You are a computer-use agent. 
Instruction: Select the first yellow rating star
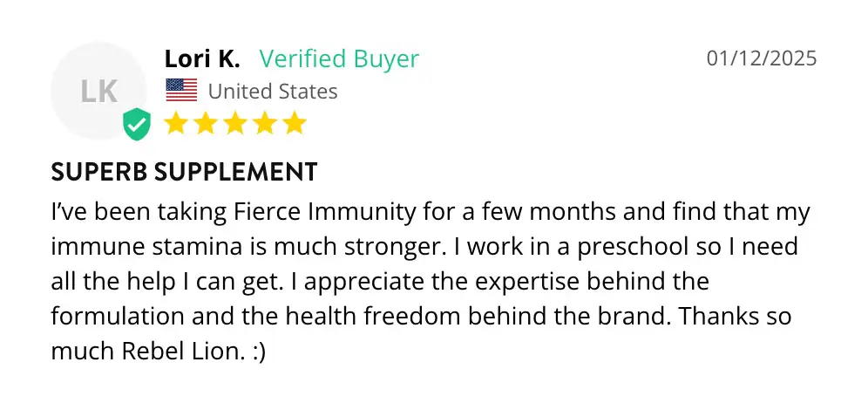point(177,123)
